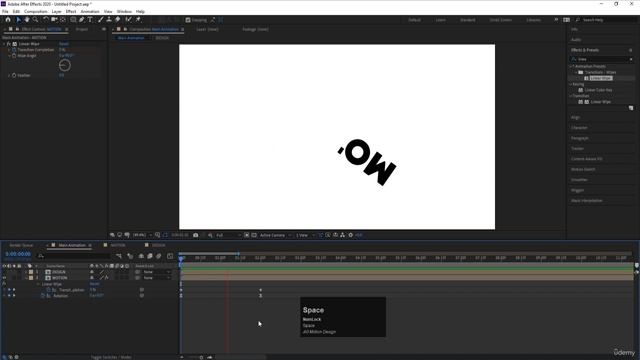Select the Rectangle shape tool
Screen dimensions: 640x360
[73, 20]
